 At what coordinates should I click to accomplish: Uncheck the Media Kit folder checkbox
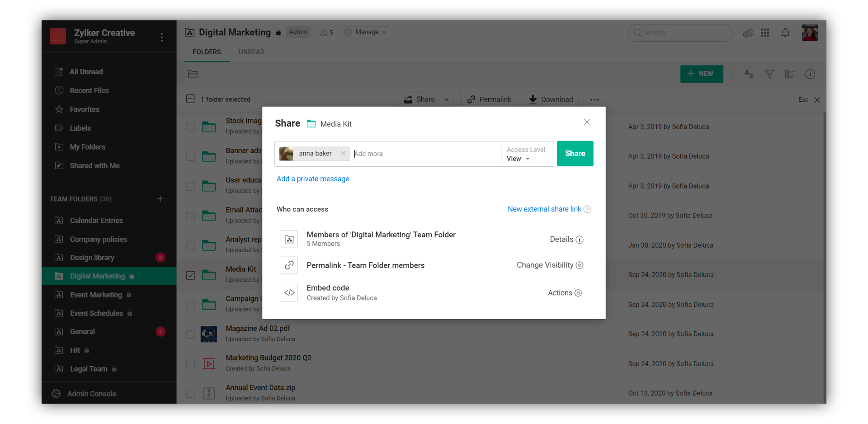191,275
